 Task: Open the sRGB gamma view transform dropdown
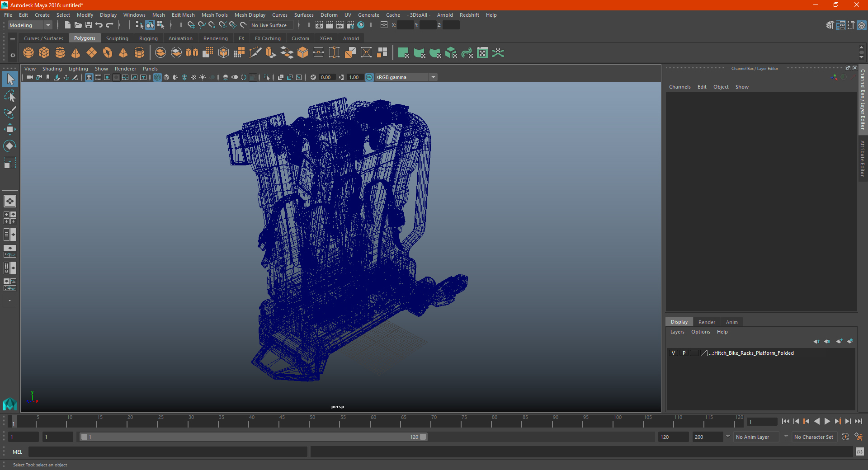(x=406, y=77)
